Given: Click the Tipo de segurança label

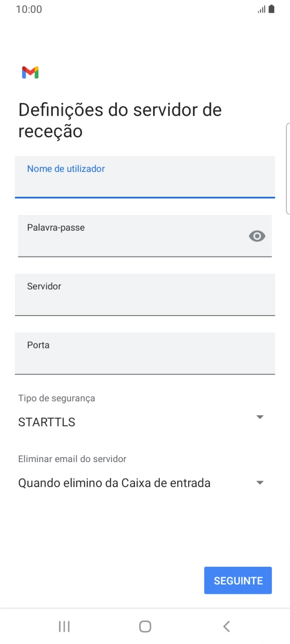Looking at the screenshot, I should [x=56, y=398].
